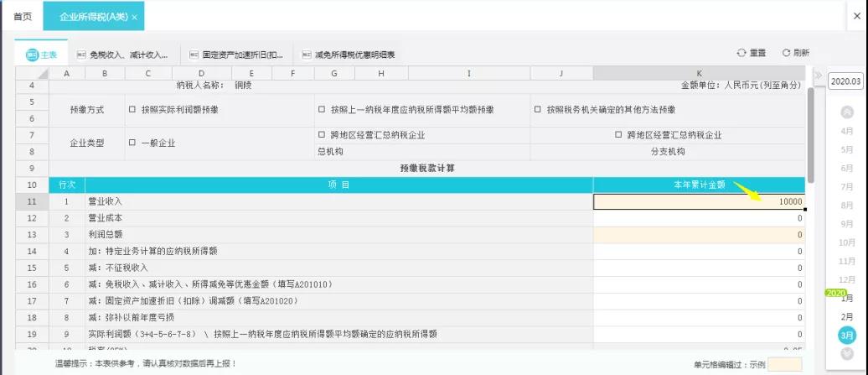Click the 营业收入 amount cell 10000
The width and height of the screenshot is (868, 375).
699,201
